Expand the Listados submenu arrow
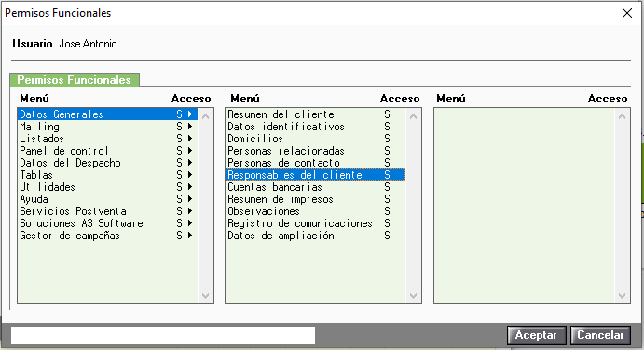 [x=190, y=139]
